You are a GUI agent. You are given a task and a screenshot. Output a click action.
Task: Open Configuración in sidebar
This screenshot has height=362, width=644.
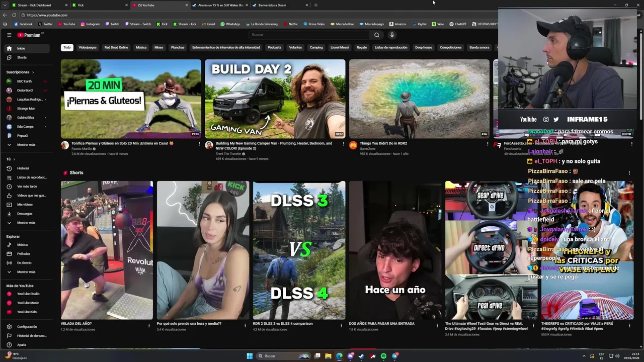(28, 326)
